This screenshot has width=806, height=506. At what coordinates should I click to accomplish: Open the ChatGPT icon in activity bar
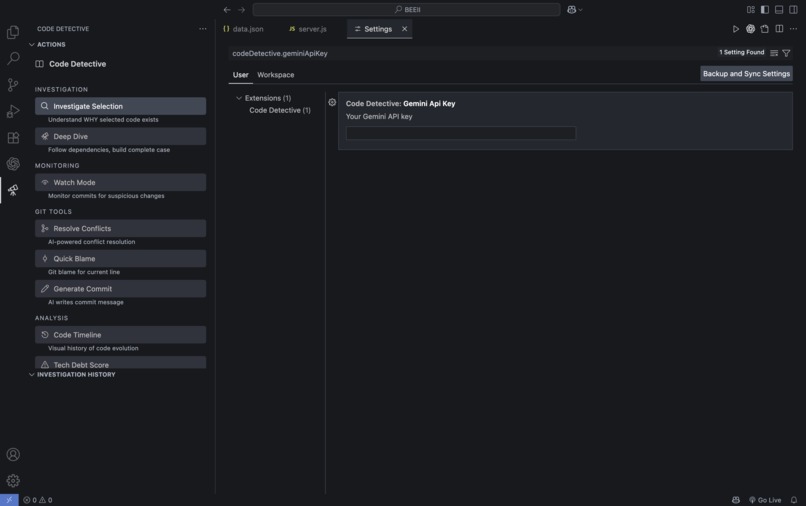click(x=13, y=164)
